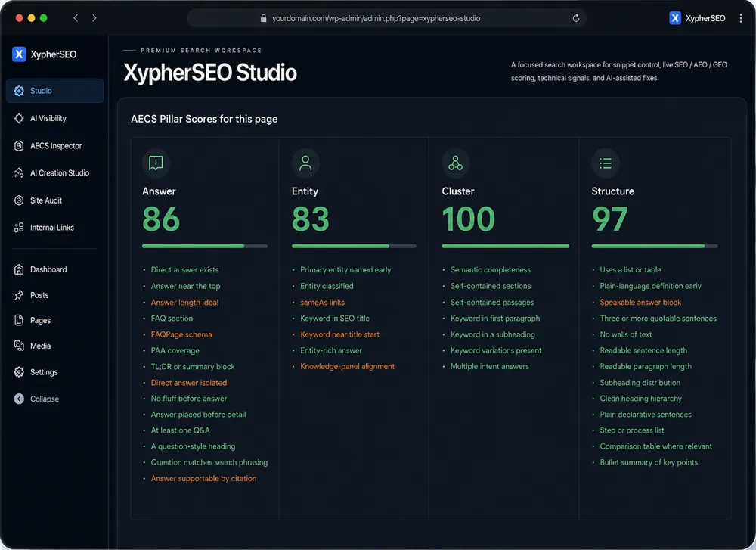
Task: Click 'FAQPage schema' item
Action: pos(181,334)
